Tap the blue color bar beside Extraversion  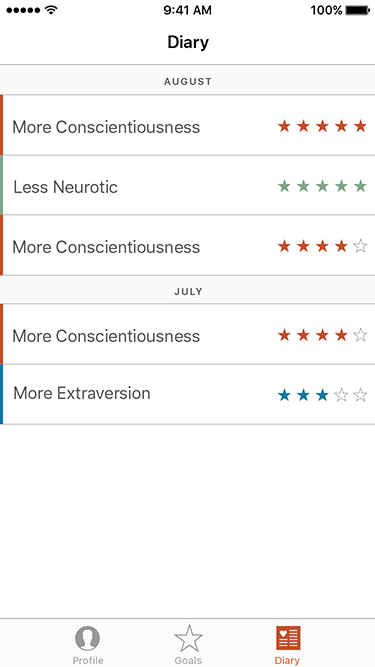click(1, 394)
